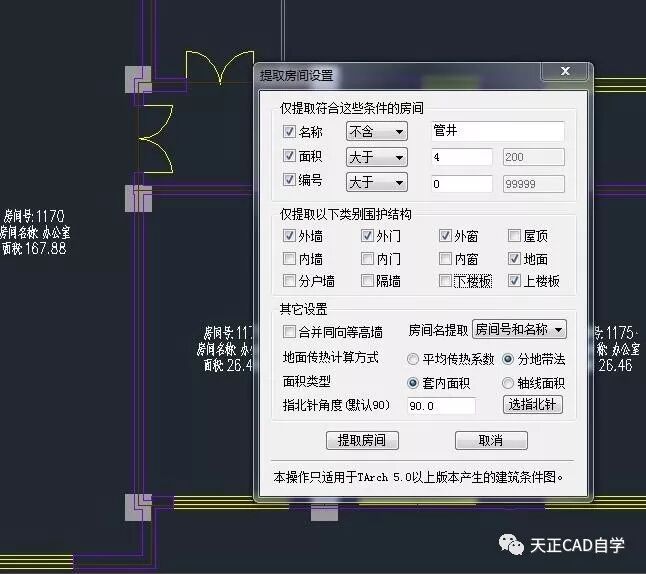Image resolution: width=646 pixels, height=574 pixels.
Task: Enable the 屋顶 checkbox
Action: pos(514,236)
